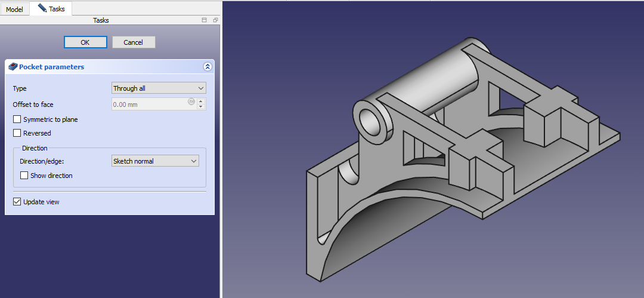Click the Tasks panel collapse icon
This screenshot has height=298, width=644.
[204, 20]
